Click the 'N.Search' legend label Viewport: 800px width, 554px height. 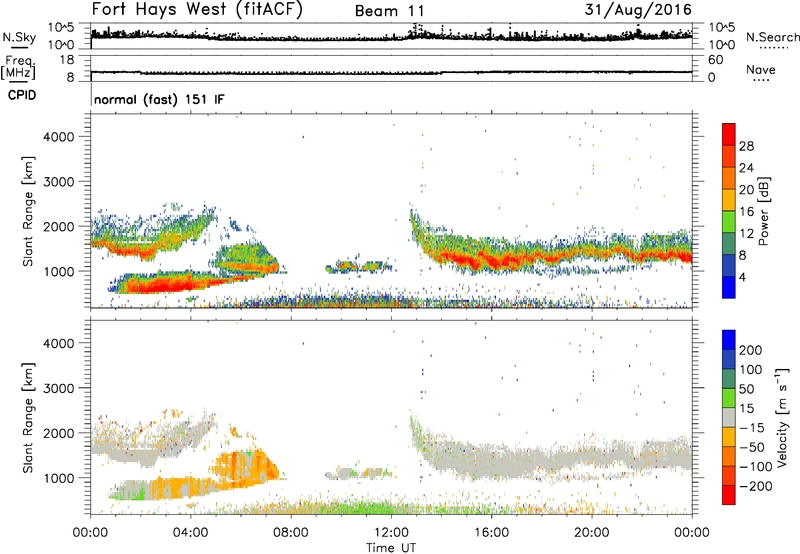(772, 37)
